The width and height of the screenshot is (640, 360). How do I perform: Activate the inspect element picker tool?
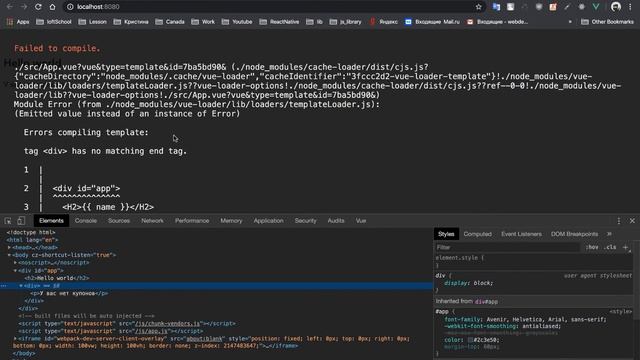coord(8,221)
